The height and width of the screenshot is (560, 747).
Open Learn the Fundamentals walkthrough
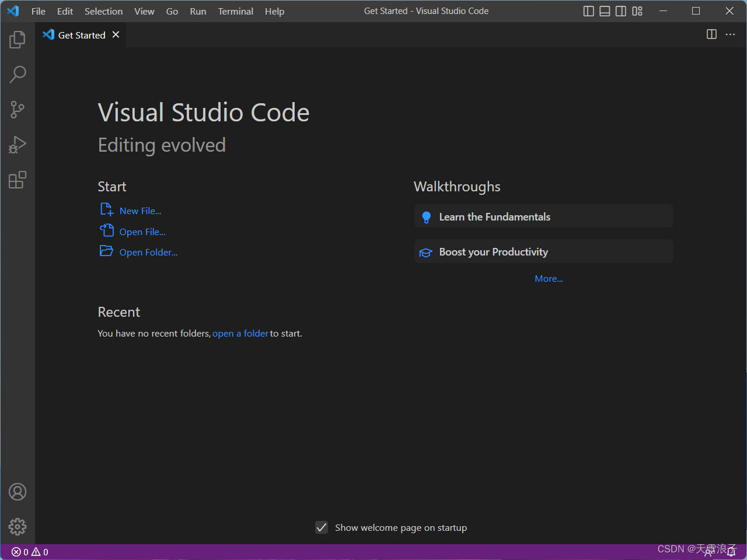coord(544,216)
